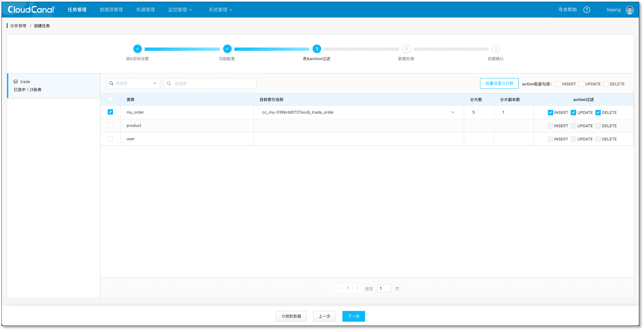Image resolution: width=644 pixels, height=332 pixels.
Task: Expand target index name dropdown for my_order
Action: tap(453, 112)
